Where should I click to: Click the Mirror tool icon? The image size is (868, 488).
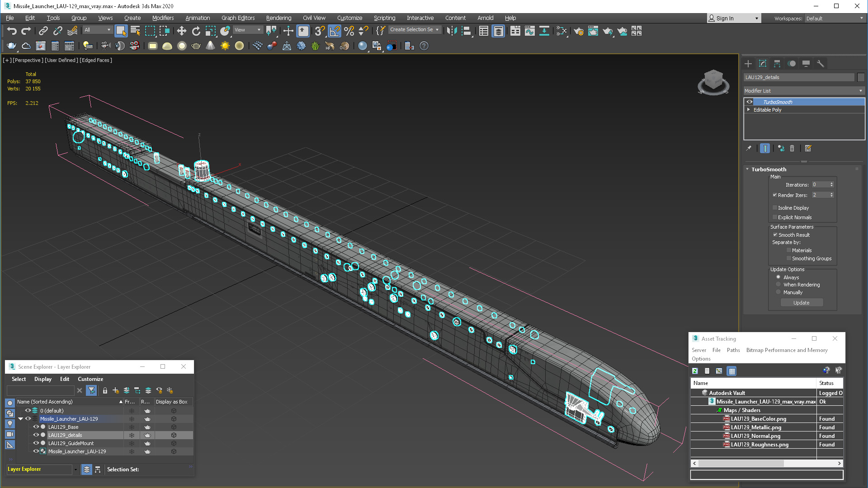pos(452,31)
